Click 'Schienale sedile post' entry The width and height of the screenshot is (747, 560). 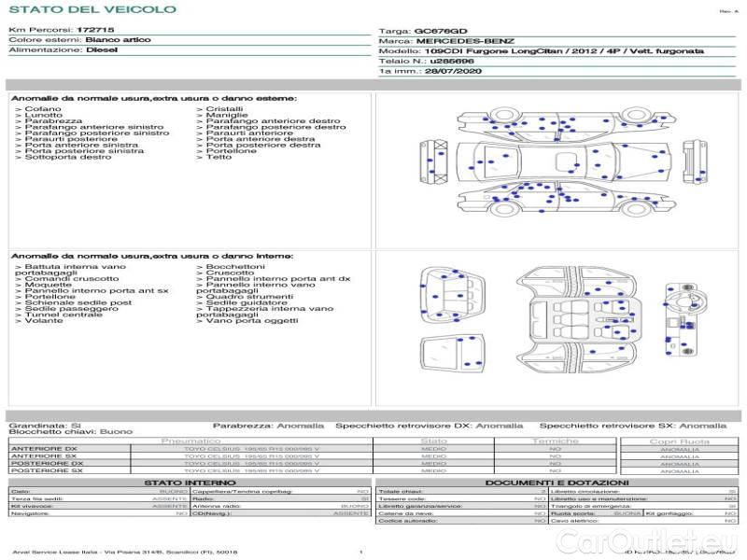coord(74,302)
